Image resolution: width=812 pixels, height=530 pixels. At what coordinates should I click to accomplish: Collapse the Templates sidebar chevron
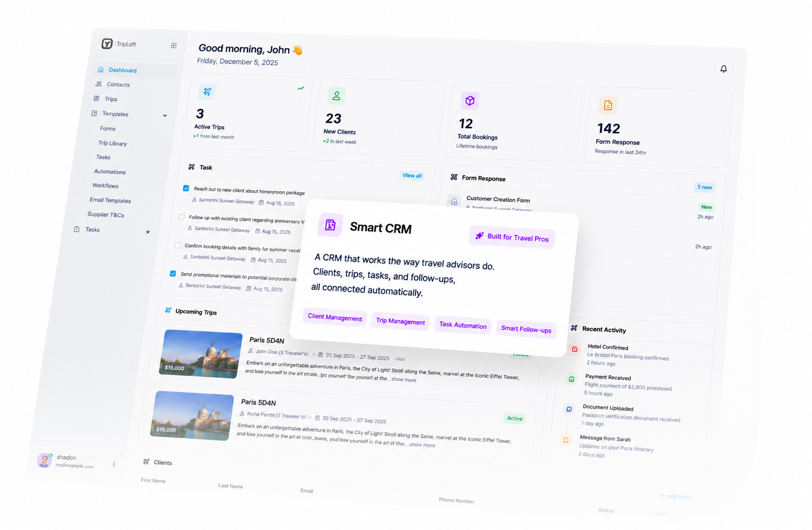click(x=165, y=116)
